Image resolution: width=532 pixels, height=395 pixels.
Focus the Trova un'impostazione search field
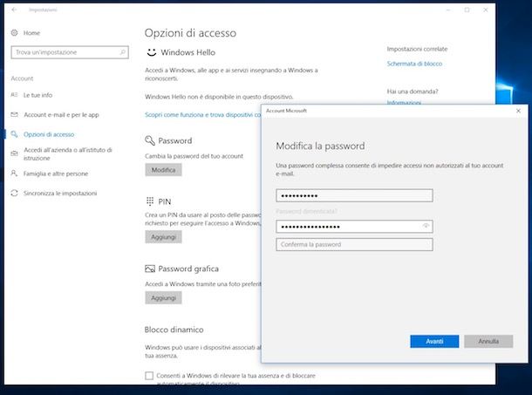[70, 52]
